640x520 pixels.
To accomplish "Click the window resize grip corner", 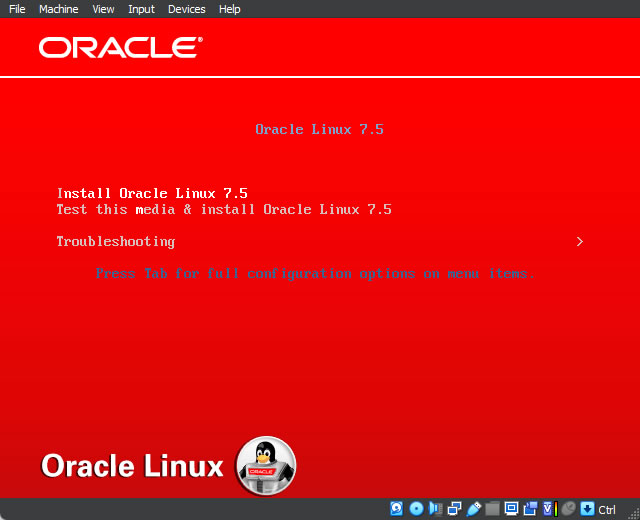I will point(635,514).
